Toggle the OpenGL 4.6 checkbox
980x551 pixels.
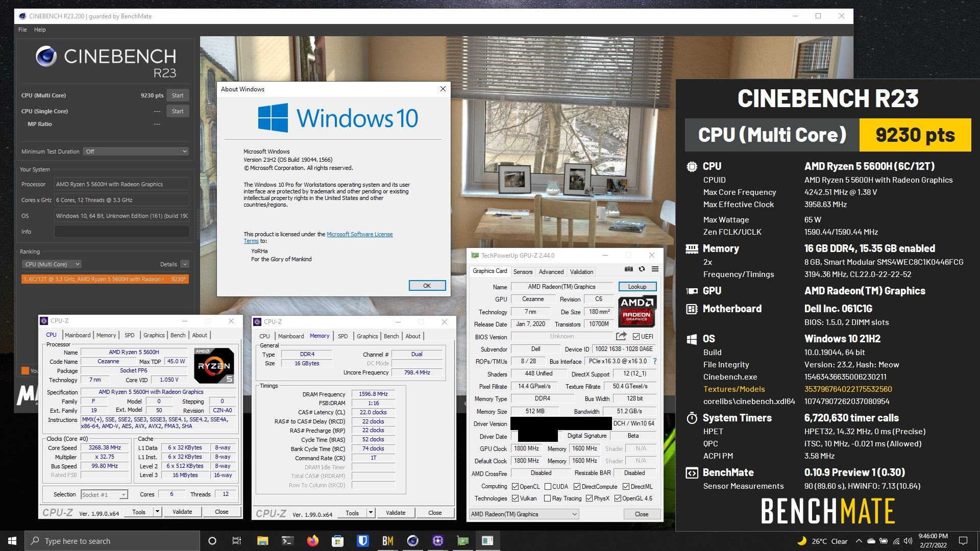pyautogui.click(x=618, y=498)
